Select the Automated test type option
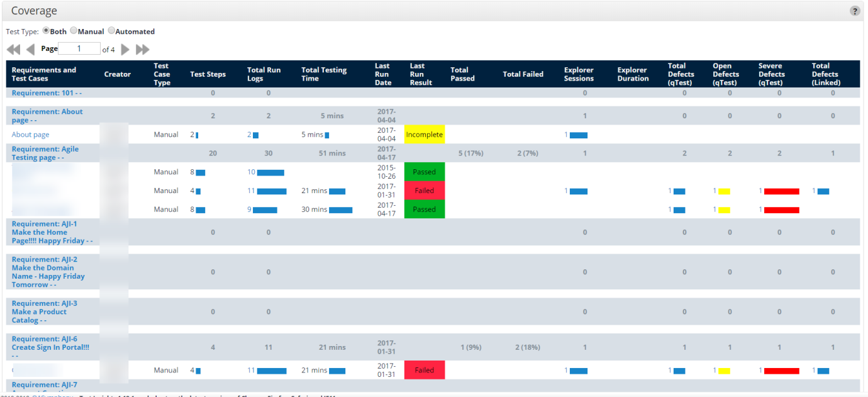 click(x=111, y=31)
